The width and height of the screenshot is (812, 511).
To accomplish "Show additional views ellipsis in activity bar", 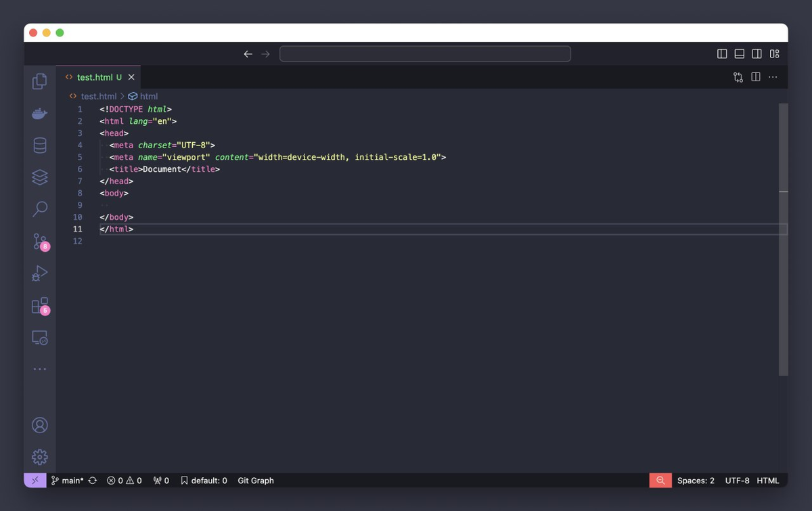I will tap(40, 369).
